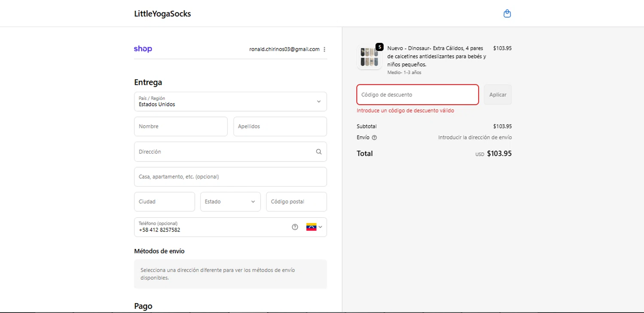Click the shipping info question mark icon
This screenshot has height=313, width=644.
(374, 138)
